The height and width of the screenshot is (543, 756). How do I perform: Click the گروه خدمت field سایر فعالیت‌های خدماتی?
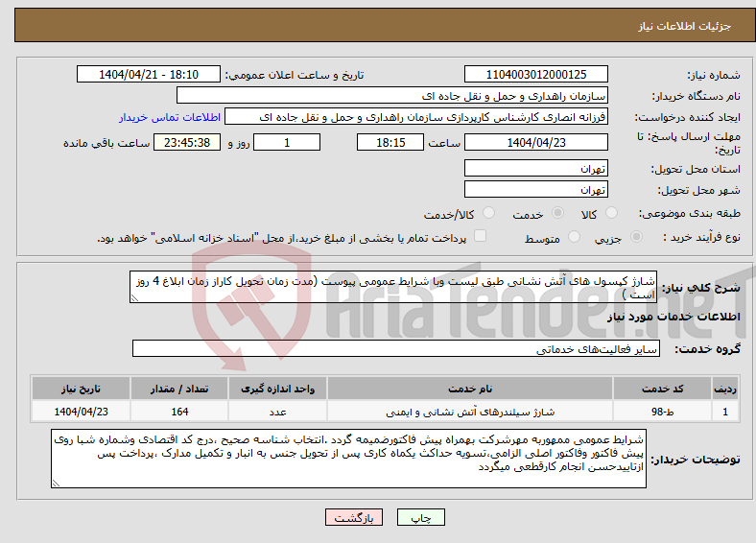396,348
